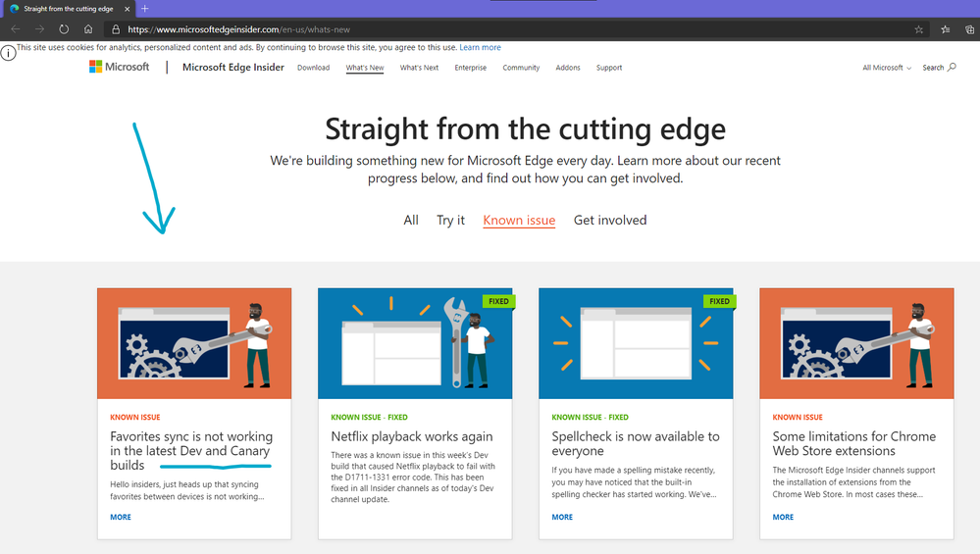The image size is (980, 554).
Task: Open Support nav item
Action: click(609, 68)
